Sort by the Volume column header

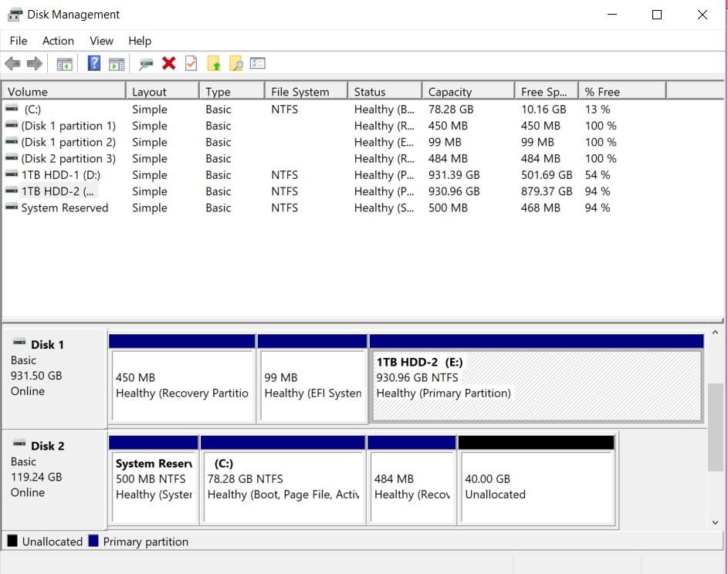64,91
